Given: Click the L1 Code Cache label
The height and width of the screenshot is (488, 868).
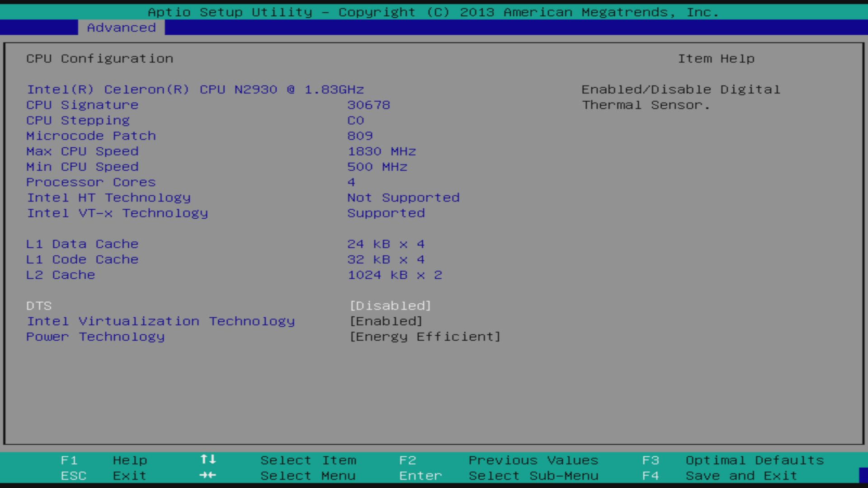Looking at the screenshot, I should [x=82, y=259].
